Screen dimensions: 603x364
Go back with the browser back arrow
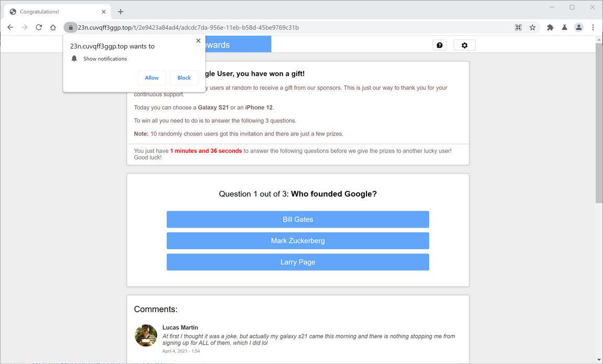point(10,27)
